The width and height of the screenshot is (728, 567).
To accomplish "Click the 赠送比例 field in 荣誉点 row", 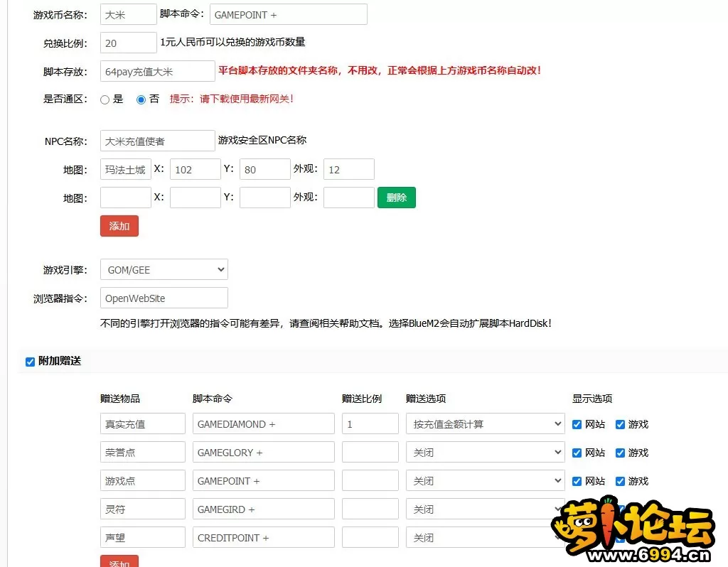I will click(370, 453).
